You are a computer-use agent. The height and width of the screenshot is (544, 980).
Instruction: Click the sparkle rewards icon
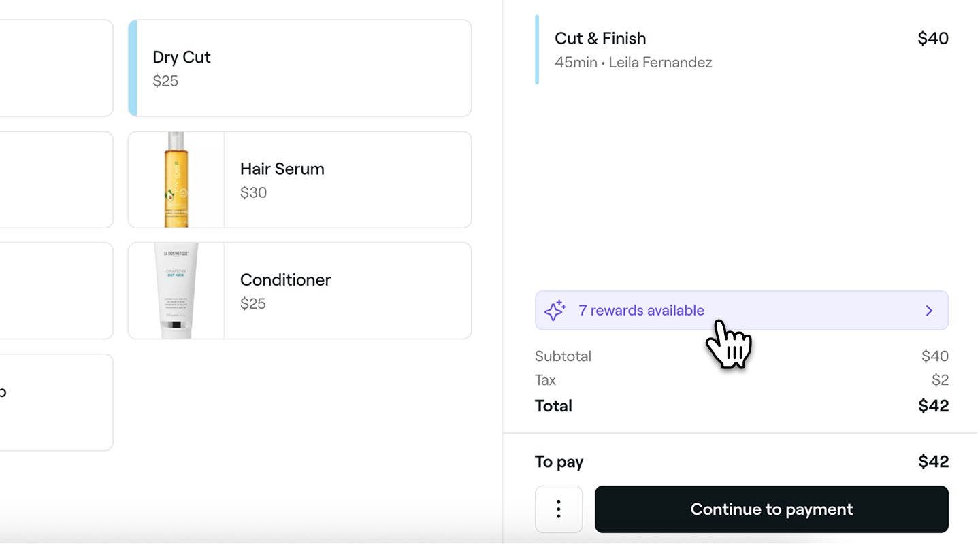coord(555,310)
